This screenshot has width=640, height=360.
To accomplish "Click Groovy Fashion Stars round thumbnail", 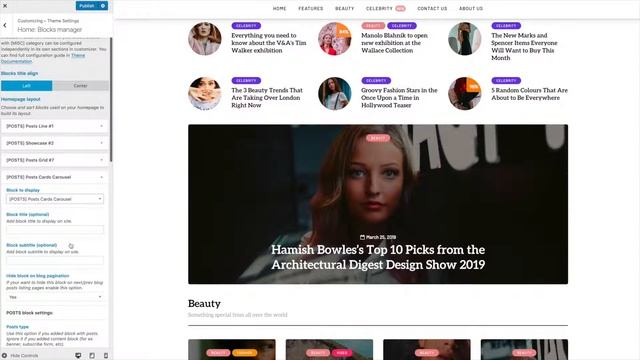I will pos(335,93).
